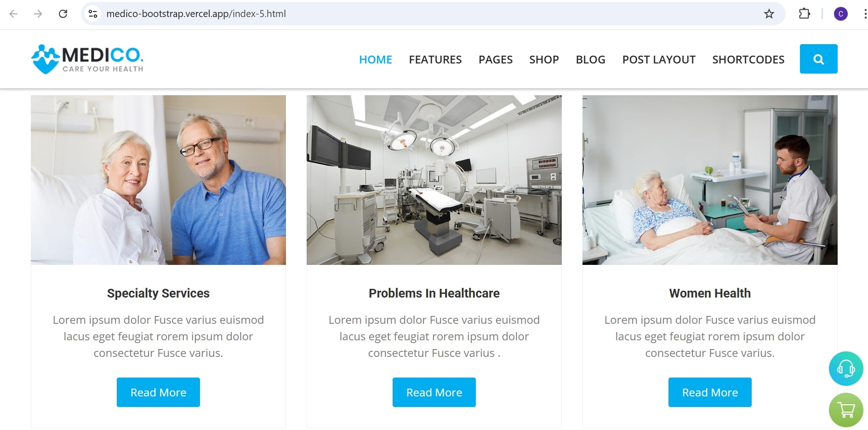Bookmark page with the star icon
Image resolution: width=868 pixels, height=430 pixels.
pos(769,14)
